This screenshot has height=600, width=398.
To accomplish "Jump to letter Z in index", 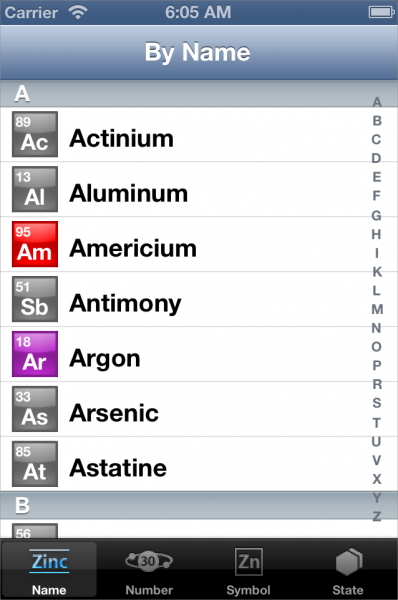I will click(x=377, y=516).
